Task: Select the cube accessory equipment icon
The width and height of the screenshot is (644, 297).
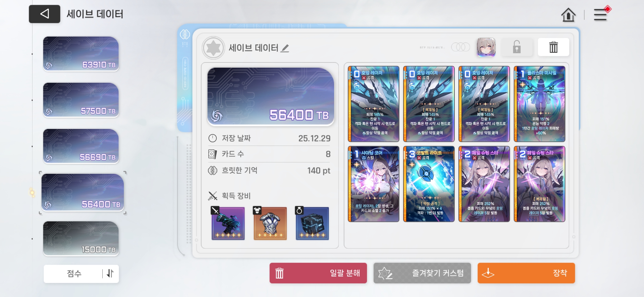Action: (x=312, y=223)
